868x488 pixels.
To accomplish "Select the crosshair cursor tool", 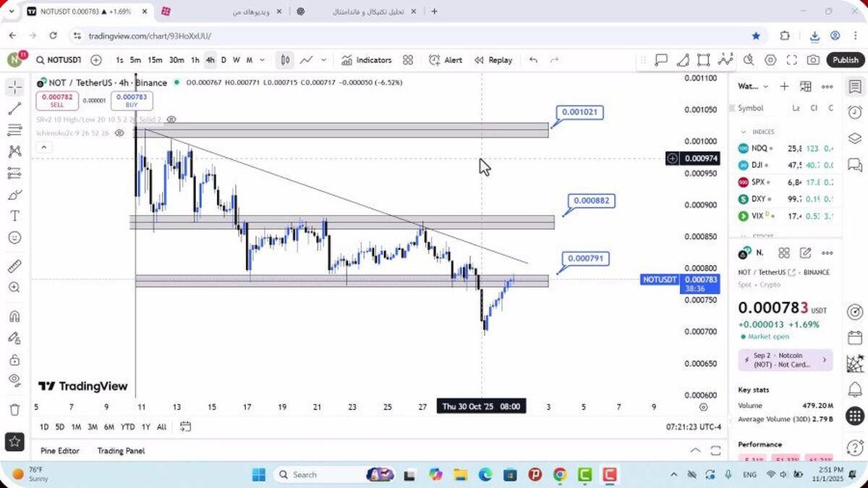I will 14,88.
